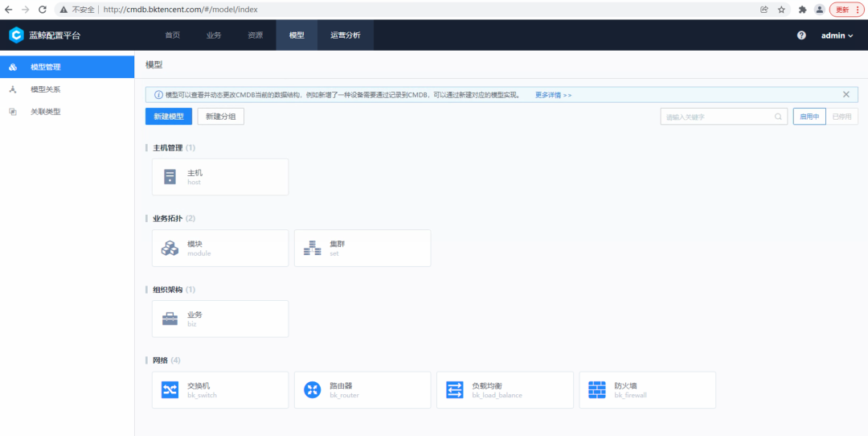Click the browser forward arrow
This screenshot has height=436, width=868.
[26, 10]
